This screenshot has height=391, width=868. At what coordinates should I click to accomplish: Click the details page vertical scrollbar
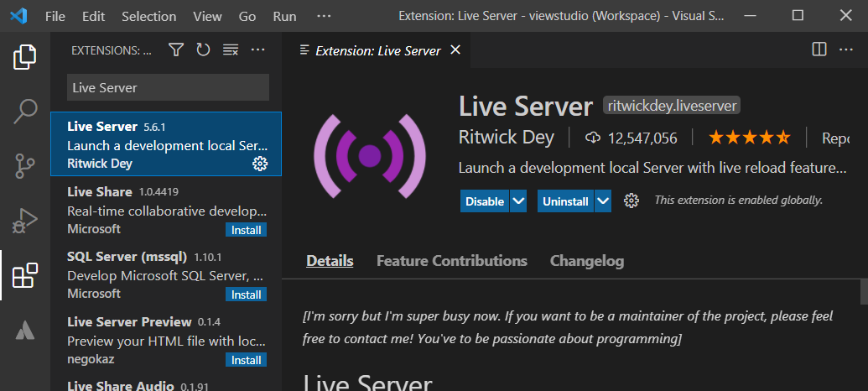(x=864, y=292)
